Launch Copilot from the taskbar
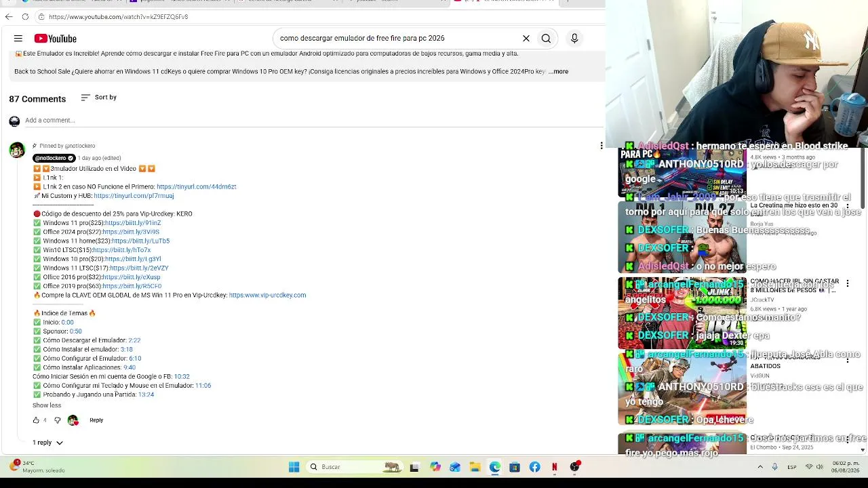 click(435, 467)
